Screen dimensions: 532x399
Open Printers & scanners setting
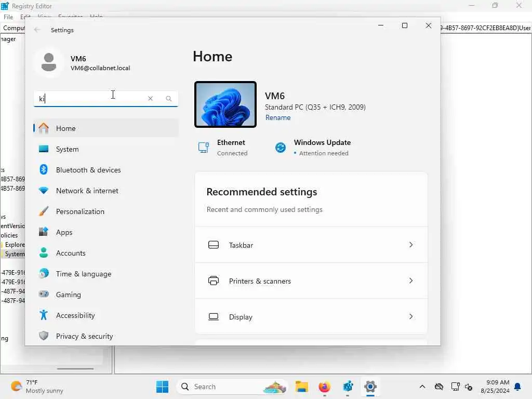311,281
